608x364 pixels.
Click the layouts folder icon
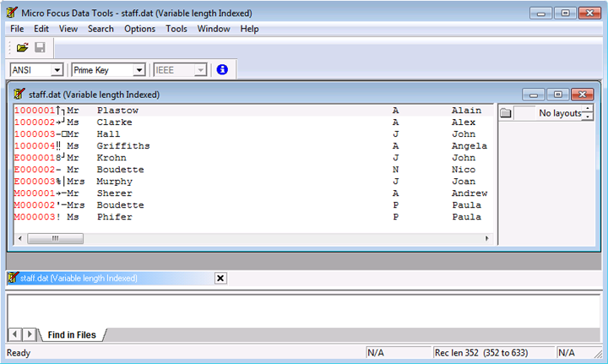(x=506, y=113)
